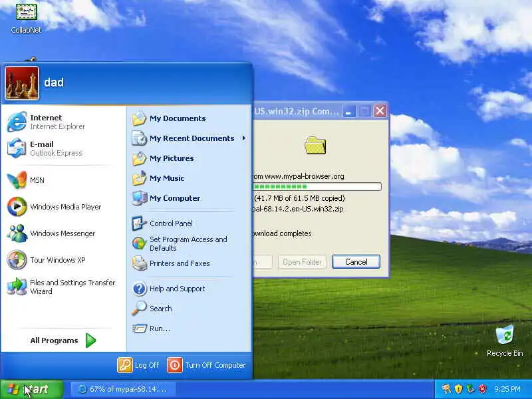
Task: Open the Run... dialog icon
Action: (139, 329)
